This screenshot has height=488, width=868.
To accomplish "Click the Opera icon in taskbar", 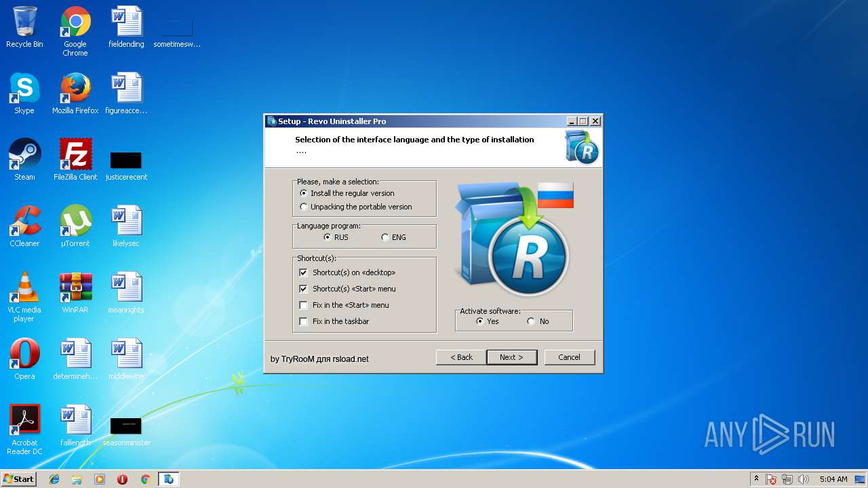I will pyautogui.click(x=122, y=479).
